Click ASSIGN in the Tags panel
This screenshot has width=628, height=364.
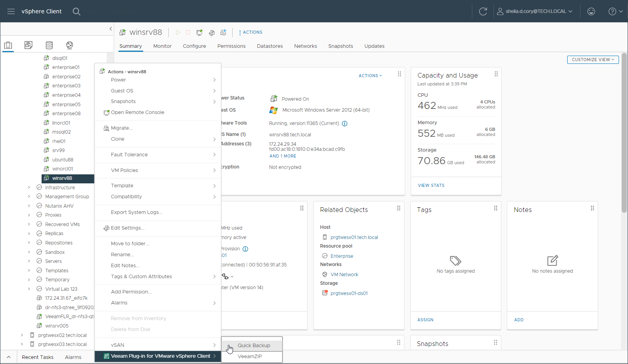click(425, 320)
